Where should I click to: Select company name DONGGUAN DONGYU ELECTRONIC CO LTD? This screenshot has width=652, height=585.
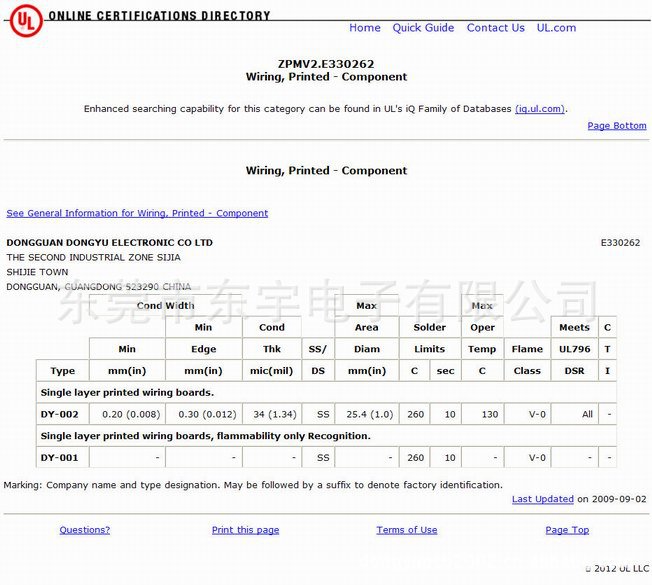[109, 243]
